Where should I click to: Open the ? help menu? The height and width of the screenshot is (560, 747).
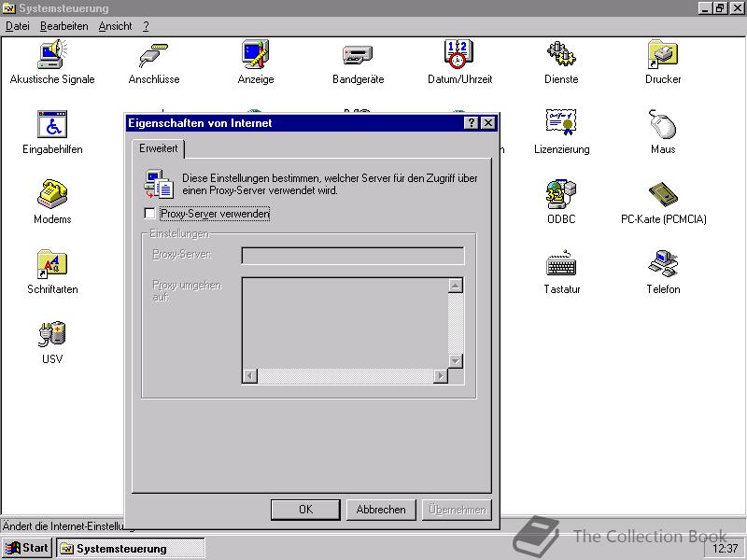pos(146,26)
